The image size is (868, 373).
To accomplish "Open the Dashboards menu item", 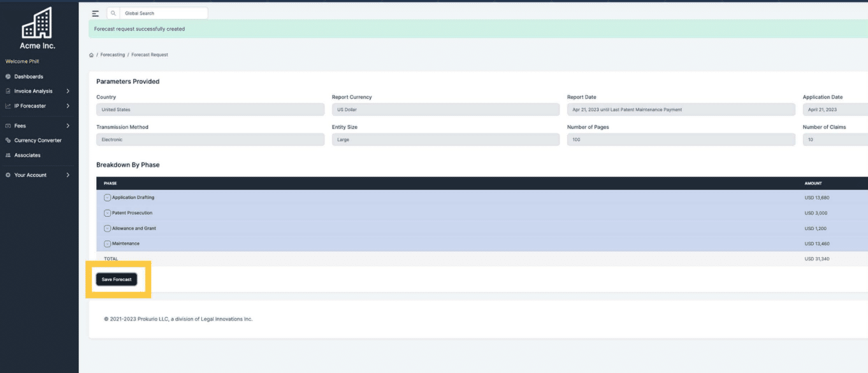I will tap(29, 77).
